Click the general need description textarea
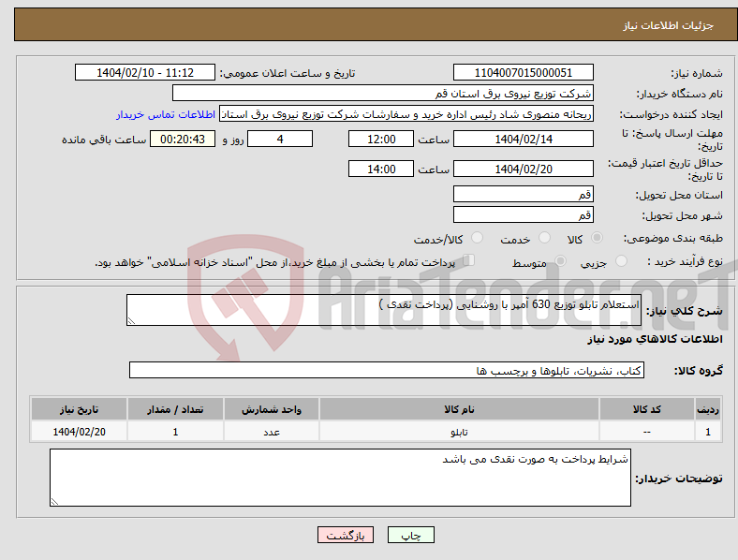Viewport: 738px width, 560px height. [384, 310]
